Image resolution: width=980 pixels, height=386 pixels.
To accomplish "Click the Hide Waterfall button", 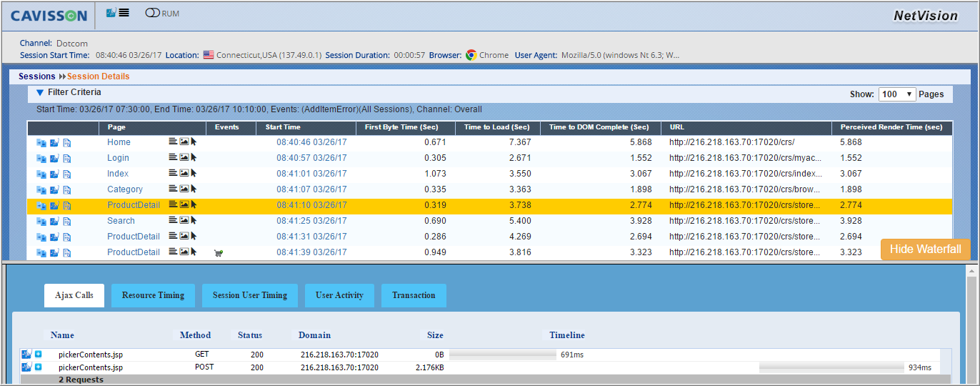I will coord(926,249).
